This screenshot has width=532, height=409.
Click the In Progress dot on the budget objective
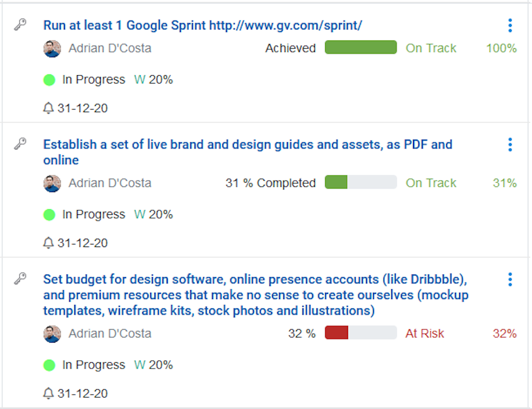click(49, 365)
